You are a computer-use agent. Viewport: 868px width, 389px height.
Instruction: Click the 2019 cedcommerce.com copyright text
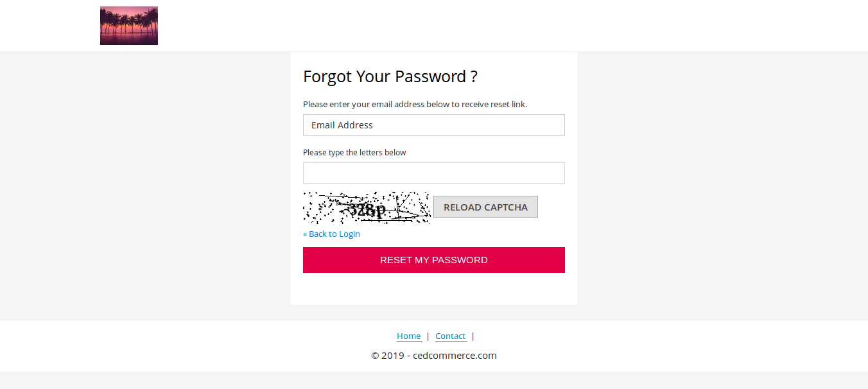(434, 356)
